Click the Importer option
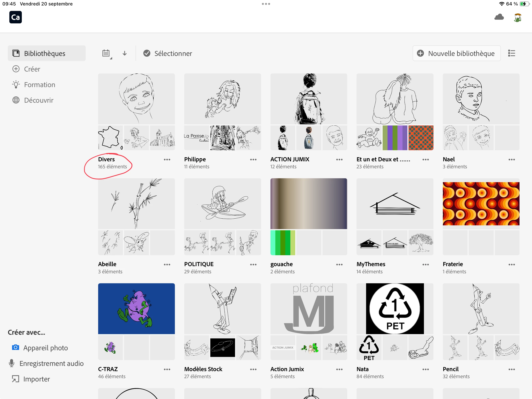 point(36,379)
